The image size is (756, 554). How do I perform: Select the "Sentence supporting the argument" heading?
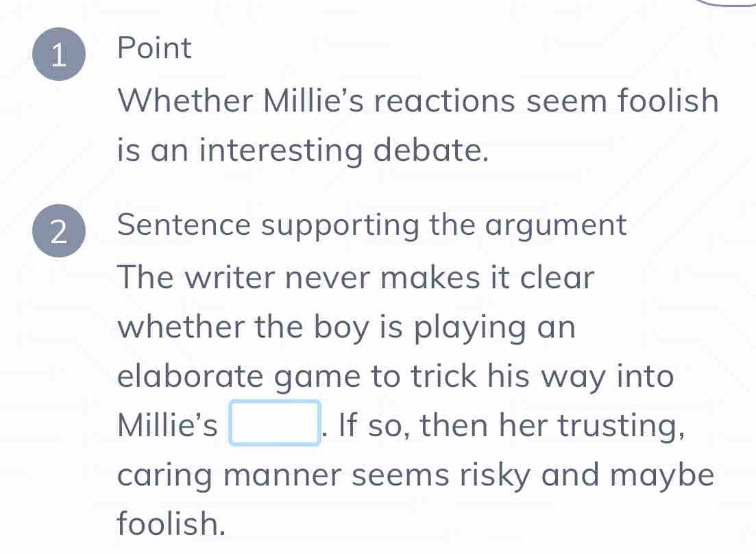[372, 225]
